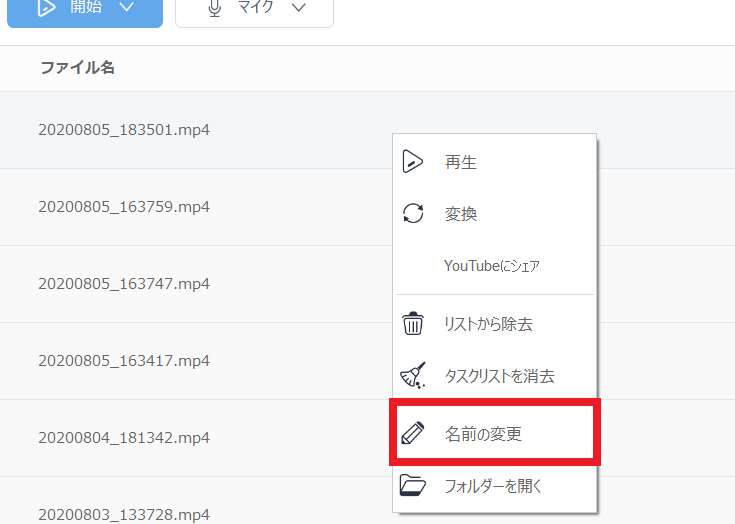Select file 20200805_163417.mp4 in list

coord(124,360)
